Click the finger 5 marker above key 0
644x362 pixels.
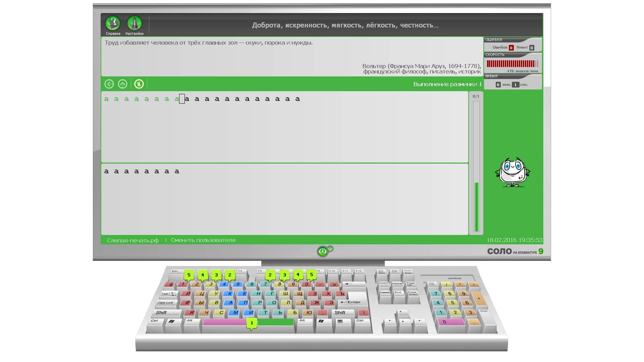click(x=312, y=275)
